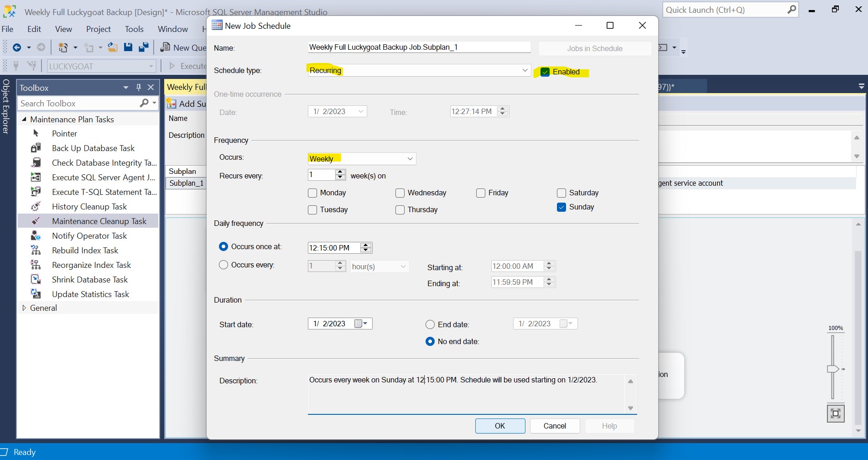Click the Back Up Database Task icon
868x460 pixels.
pos(36,148)
